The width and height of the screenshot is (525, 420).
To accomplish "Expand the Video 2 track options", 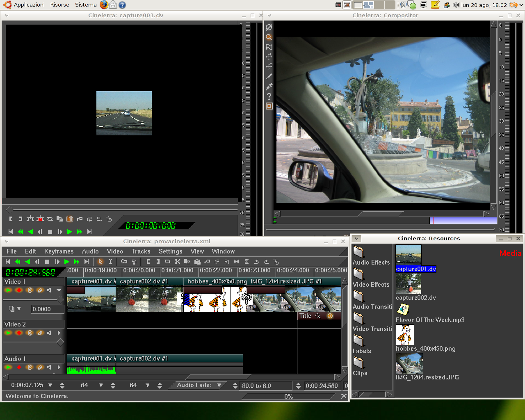I will pos(59,333).
